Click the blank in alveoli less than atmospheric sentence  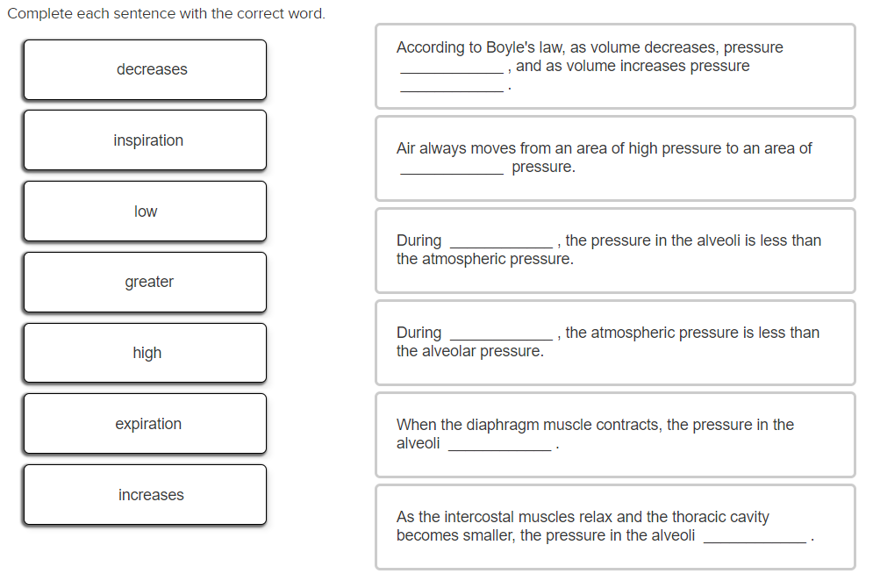[x=501, y=243]
